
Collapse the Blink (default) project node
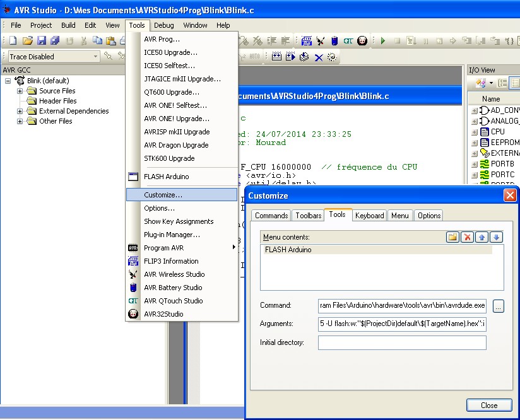coord(8,81)
